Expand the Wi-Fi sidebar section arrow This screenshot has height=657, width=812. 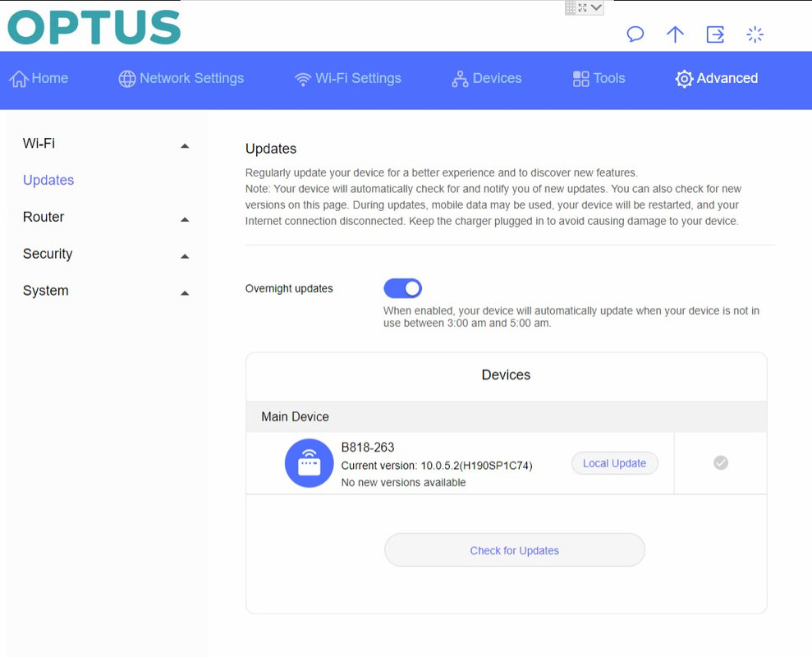coord(185,146)
